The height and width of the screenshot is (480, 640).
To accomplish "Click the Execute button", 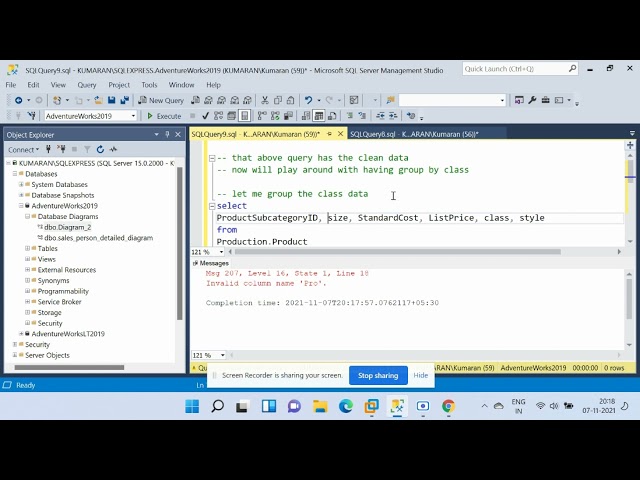I will click(164, 116).
